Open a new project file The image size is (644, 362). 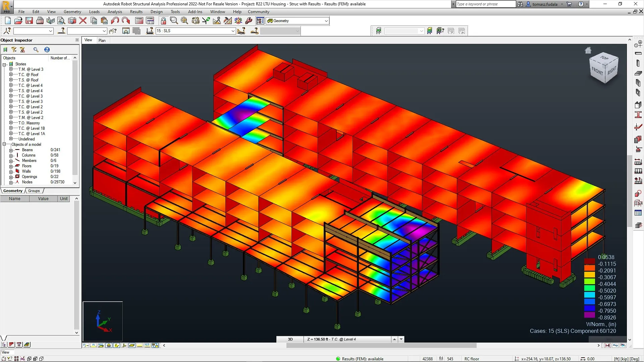tap(7, 20)
